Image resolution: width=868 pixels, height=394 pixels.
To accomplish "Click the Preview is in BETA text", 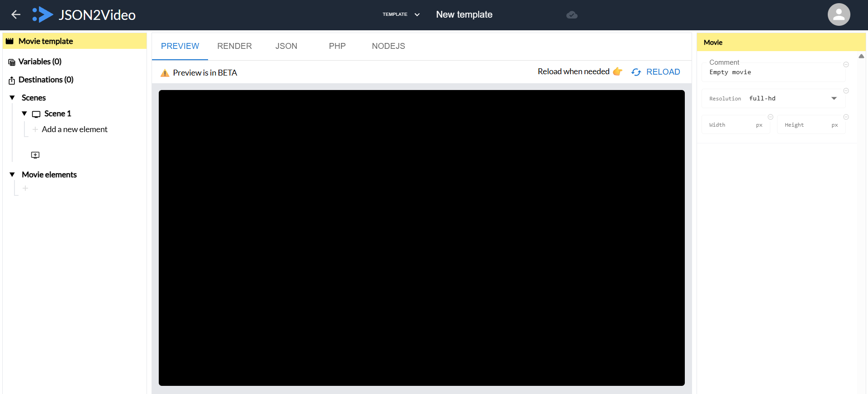I will tap(205, 73).
